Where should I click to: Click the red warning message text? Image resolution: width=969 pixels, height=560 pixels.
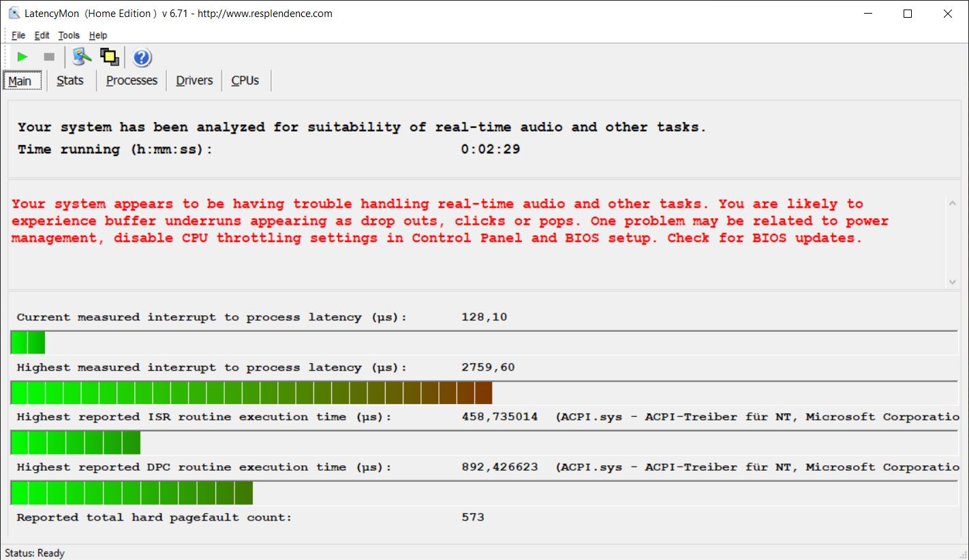(x=450, y=221)
